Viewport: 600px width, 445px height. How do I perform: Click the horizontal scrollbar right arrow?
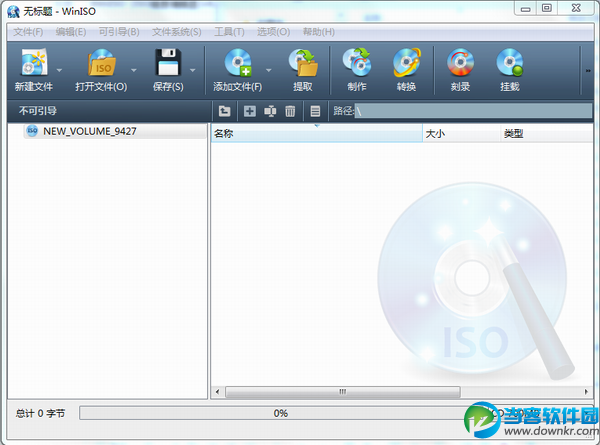pos(586,391)
